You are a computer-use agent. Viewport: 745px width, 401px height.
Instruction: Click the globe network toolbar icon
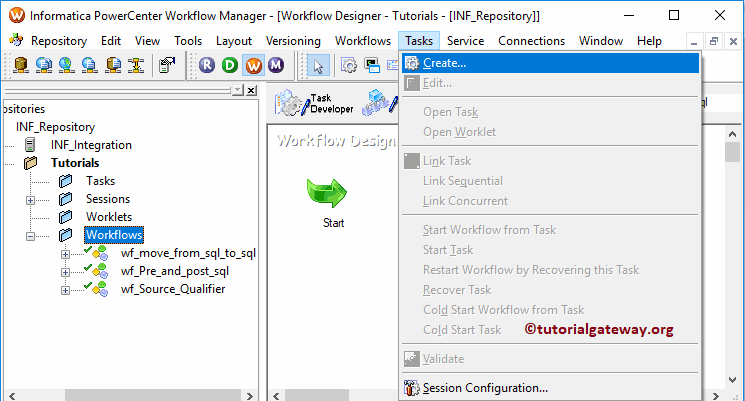click(67, 65)
